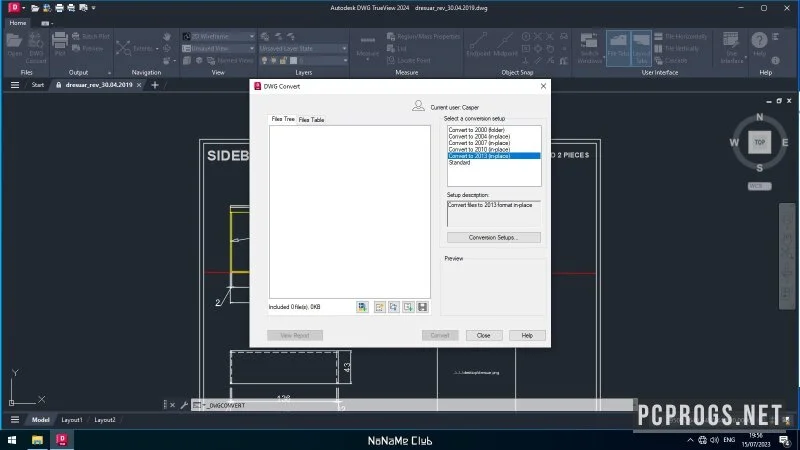The height and width of the screenshot is (450, 800).
Task: Click Plot printer icon in quick access toolbar
Action: [59, 8]
